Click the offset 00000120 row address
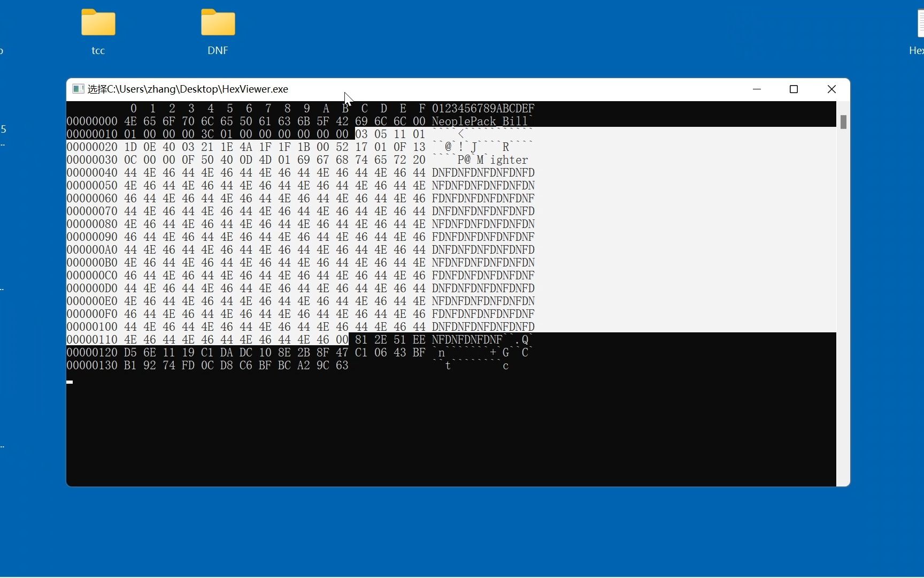Screen dimensions: 924x578 coord(92,353)
